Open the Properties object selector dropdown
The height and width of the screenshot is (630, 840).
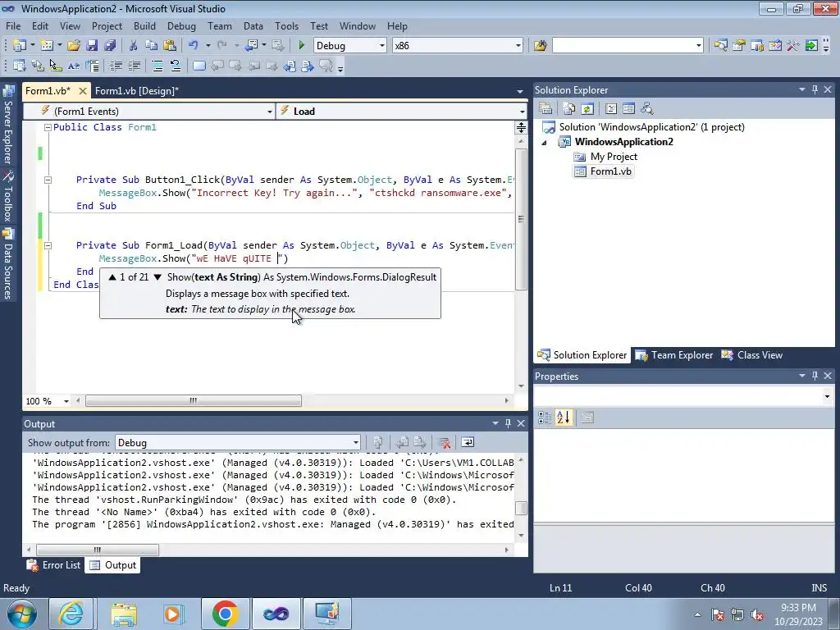point(827,396)
